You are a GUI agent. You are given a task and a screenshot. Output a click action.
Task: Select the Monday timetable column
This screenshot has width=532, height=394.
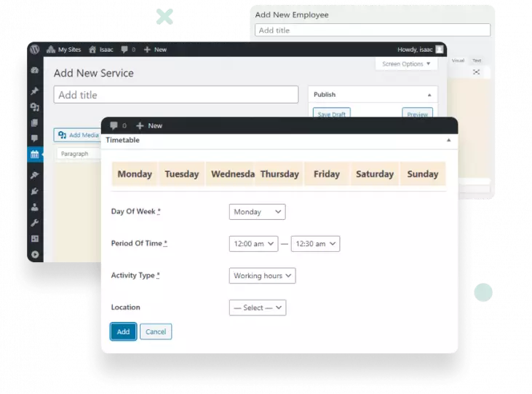point(135,174)
